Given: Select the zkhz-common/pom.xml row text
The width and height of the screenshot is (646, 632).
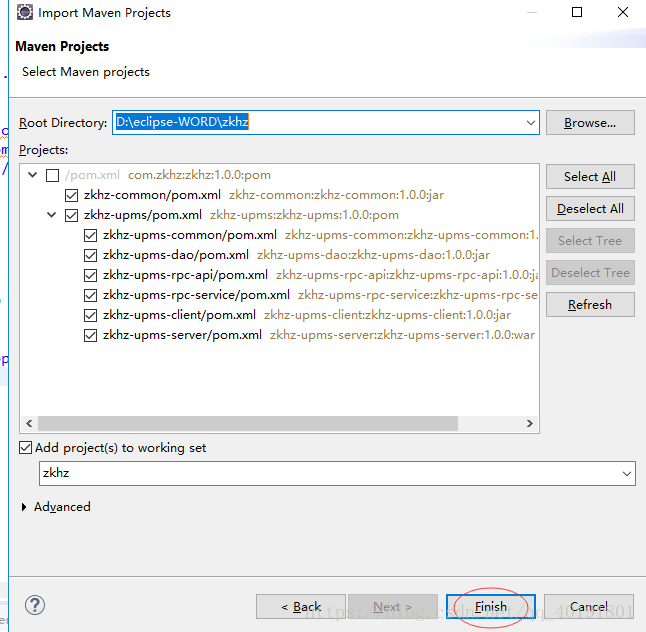Looking at the screenshot, I should [x=152, y=195].
